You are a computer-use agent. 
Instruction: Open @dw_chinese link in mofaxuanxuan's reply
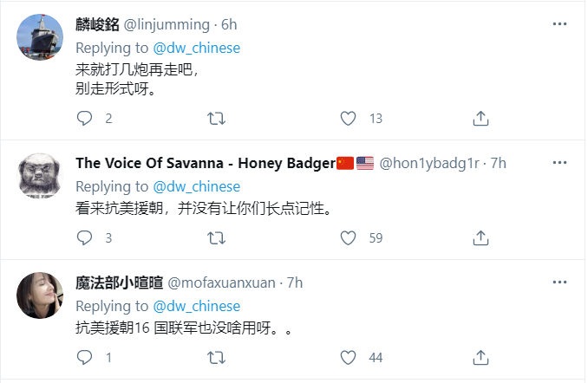point(197,307)
